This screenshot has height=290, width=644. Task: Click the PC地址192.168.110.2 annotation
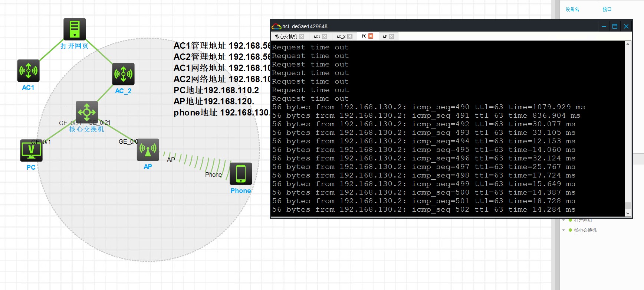(x=216, y=90)
